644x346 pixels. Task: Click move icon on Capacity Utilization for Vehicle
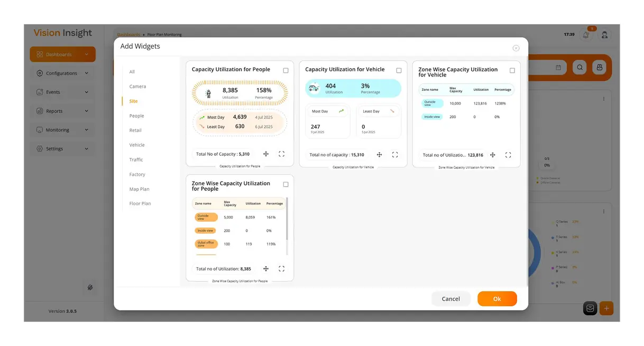pos(379,155)
